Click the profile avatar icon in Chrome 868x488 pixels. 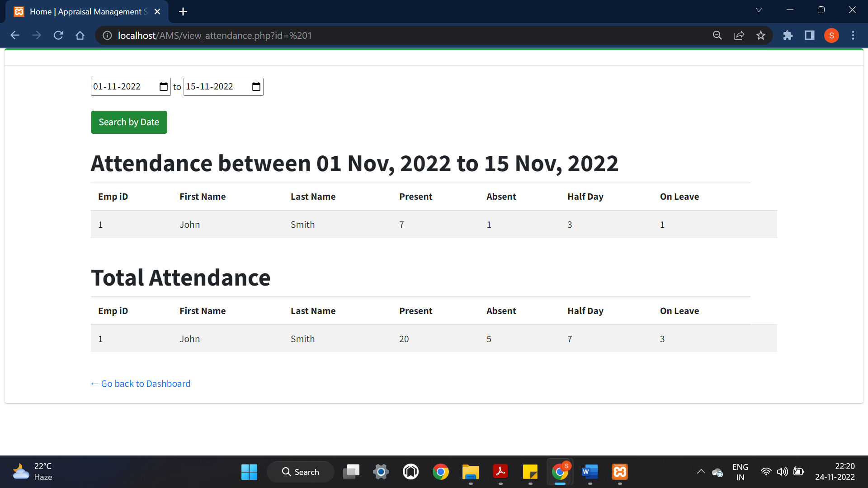tap(831, 35)
